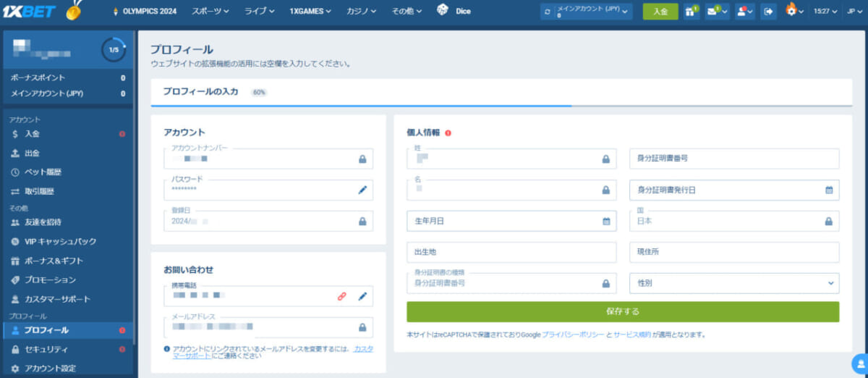This screenshot has width=868, height=378.
Task: Open the その他 dropdown menu
Action: coord(407,12)
